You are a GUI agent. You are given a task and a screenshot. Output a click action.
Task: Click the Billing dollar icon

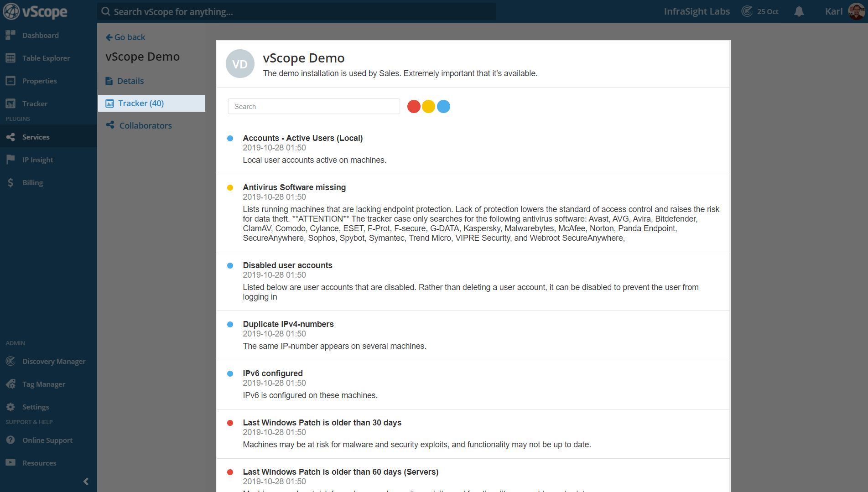point(10,182)
